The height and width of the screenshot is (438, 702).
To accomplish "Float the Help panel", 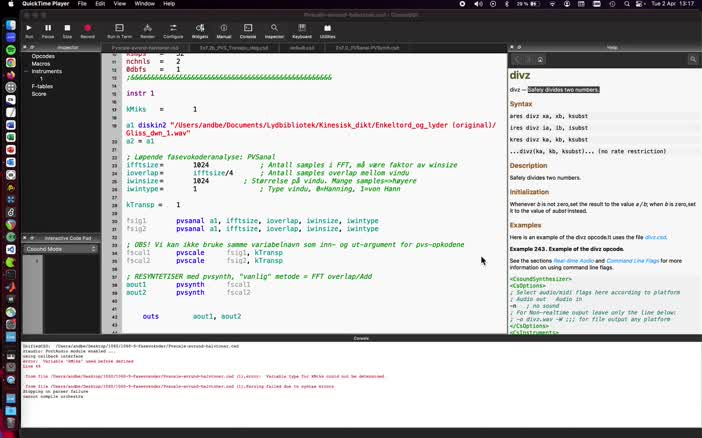I will click(519, 47).
